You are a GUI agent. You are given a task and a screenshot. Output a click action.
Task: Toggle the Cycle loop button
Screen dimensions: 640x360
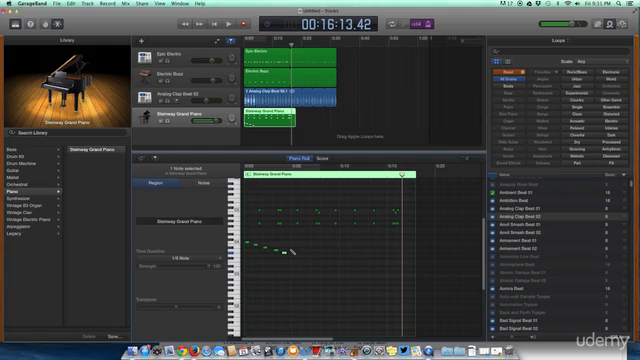coord(392,24)
